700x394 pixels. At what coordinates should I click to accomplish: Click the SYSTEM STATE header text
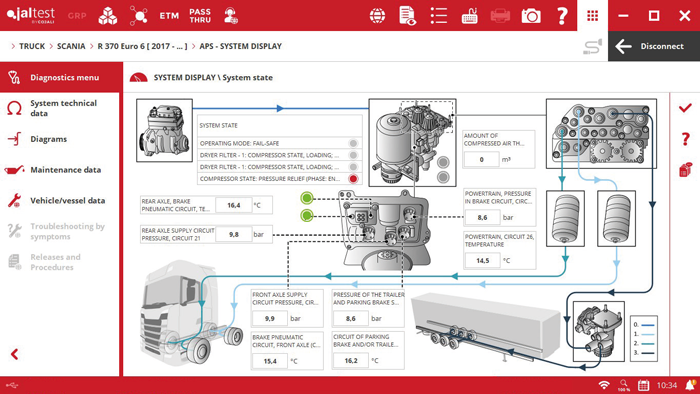(218, 126)
